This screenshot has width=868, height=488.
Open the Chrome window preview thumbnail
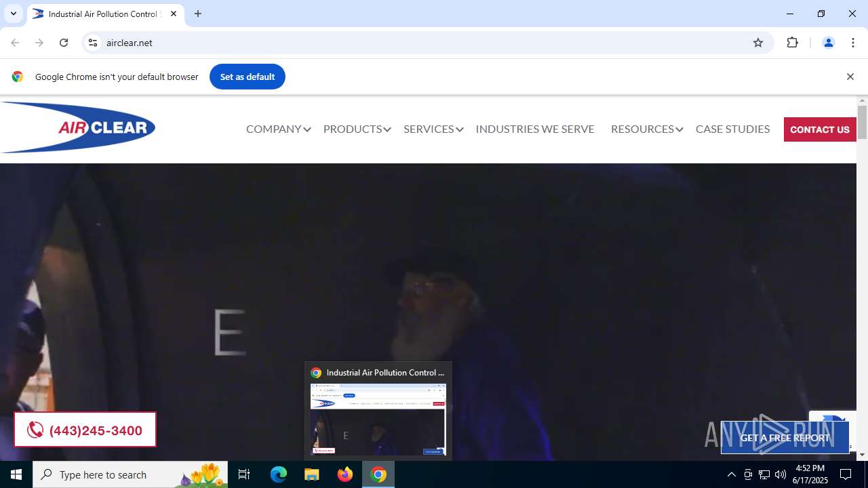pyautogui.click(x=378, y=420)
